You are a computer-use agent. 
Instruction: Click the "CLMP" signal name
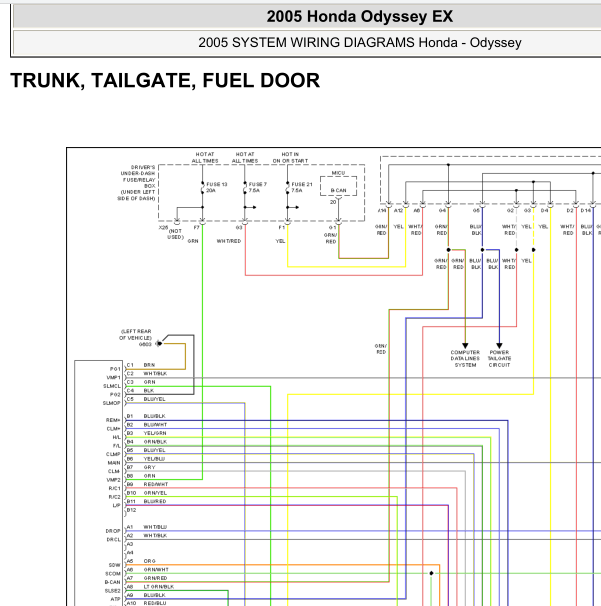(x=113, y=454)
